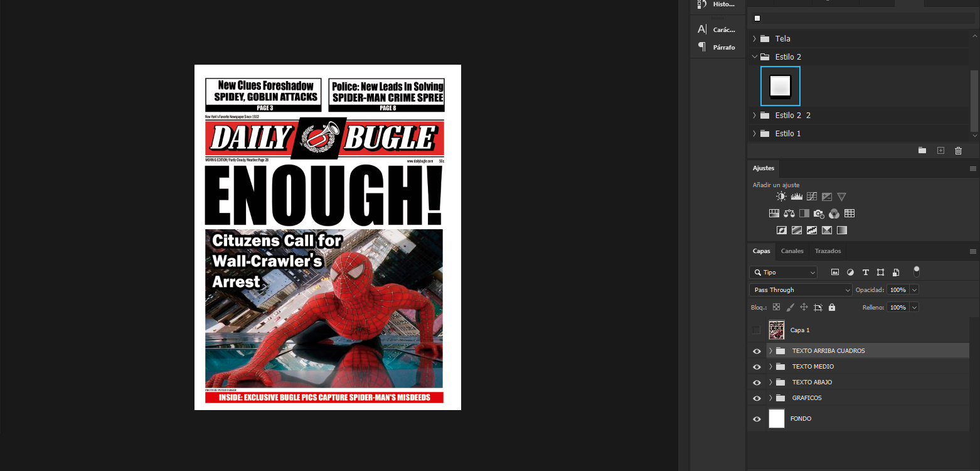980x471 pixels.
Task: Add a Curves adjustment
Action: pos(812,197)
